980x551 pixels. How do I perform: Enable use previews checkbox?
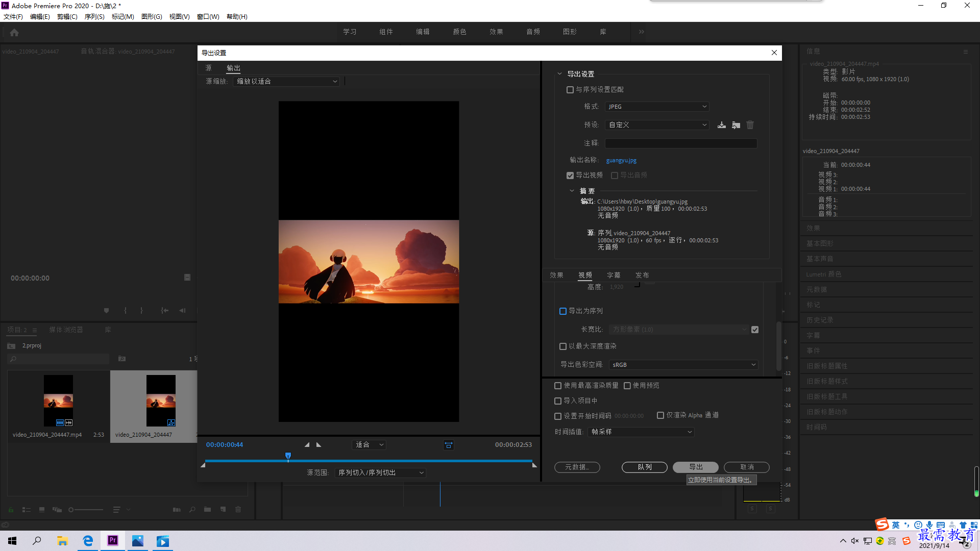[x=627, y=386]
